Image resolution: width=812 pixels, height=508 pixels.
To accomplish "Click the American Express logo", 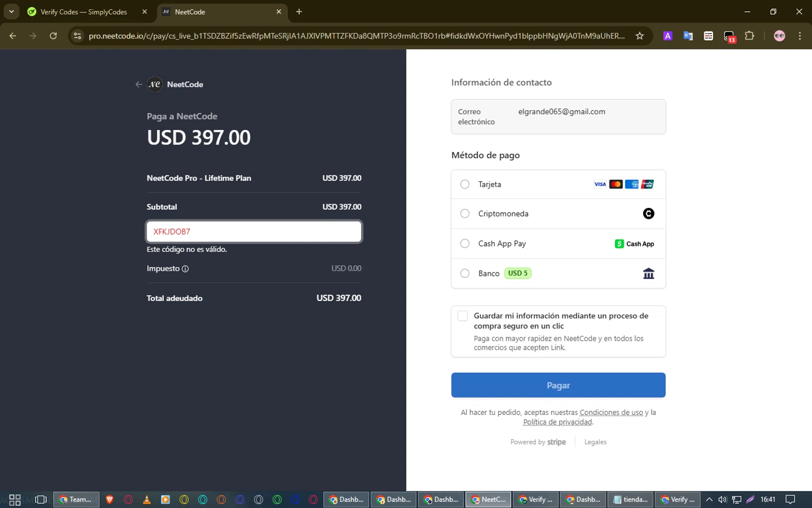I will (x=631, y=184).
